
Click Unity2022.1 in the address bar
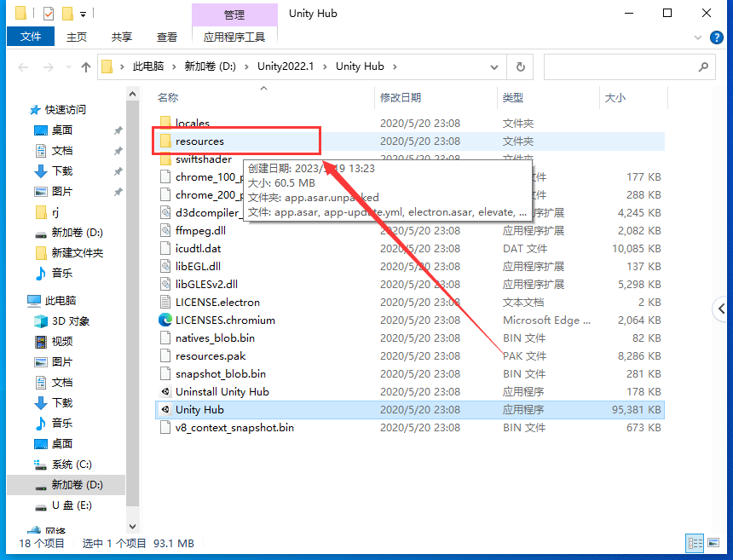286,66
